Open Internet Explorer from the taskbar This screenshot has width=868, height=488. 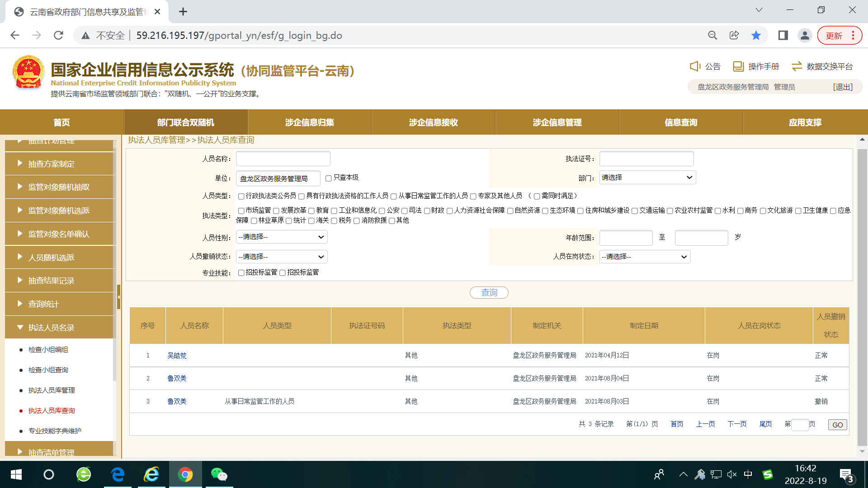point(151,474)
